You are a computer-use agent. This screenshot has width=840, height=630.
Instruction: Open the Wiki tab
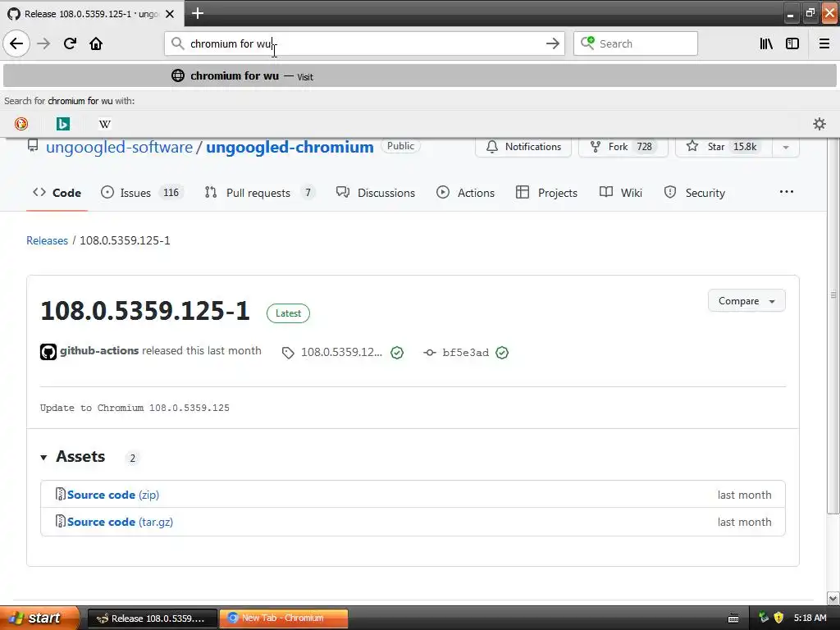[621, 193]
